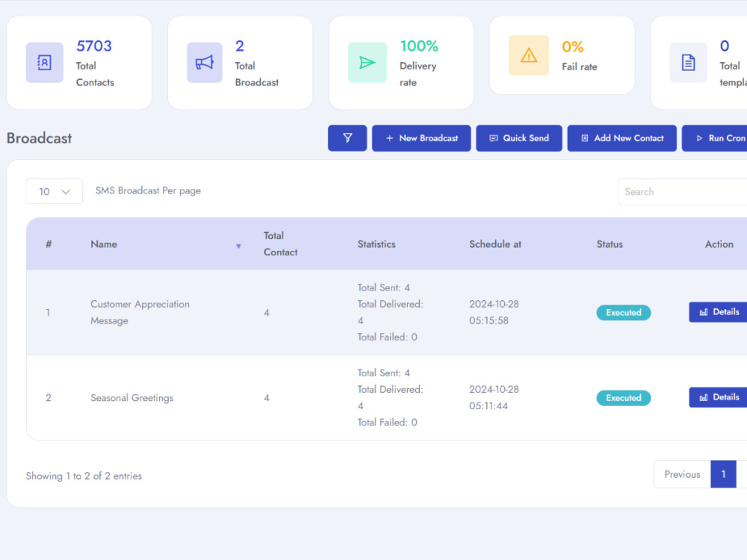Viewport: 747px width, 560px height.
Task: Create a New Broadcast
Action: click(421, 138)
